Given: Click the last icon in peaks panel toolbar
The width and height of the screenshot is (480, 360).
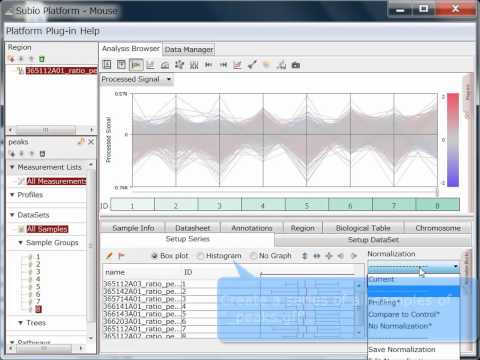Looking at the screenshot, I should tap(42, 154).
